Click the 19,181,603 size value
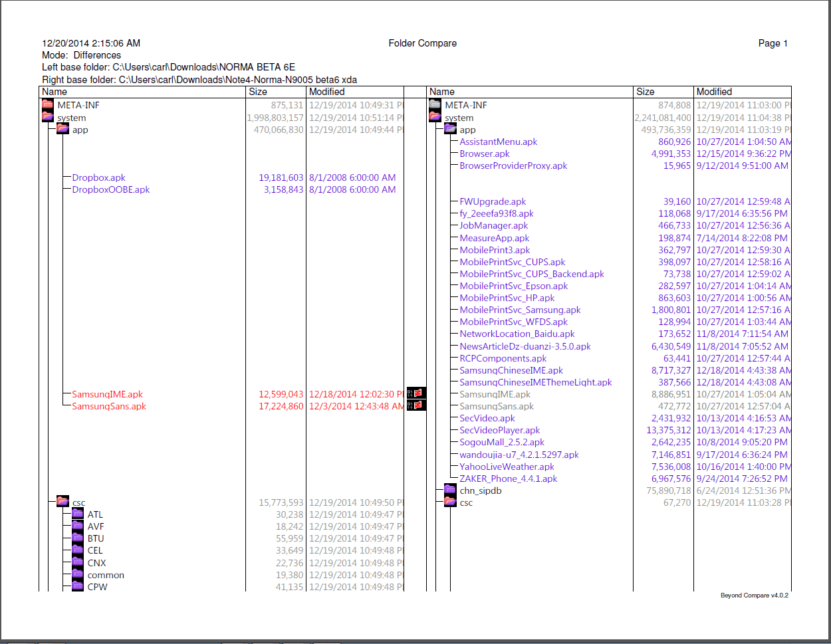This screenshot has width=831, height=644. pyautogui.click(x=281, y=177)
